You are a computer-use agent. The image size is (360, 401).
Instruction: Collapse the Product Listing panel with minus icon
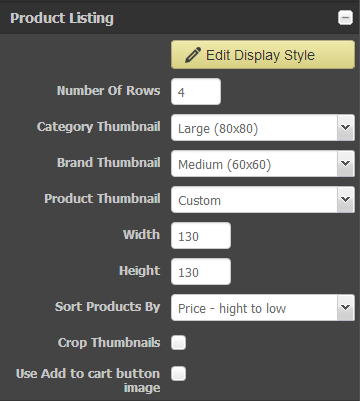(345, 18)
